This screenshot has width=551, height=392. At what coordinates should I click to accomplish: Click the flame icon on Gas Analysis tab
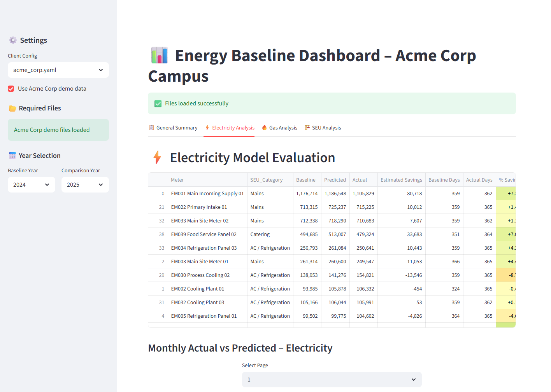[265, 128]
